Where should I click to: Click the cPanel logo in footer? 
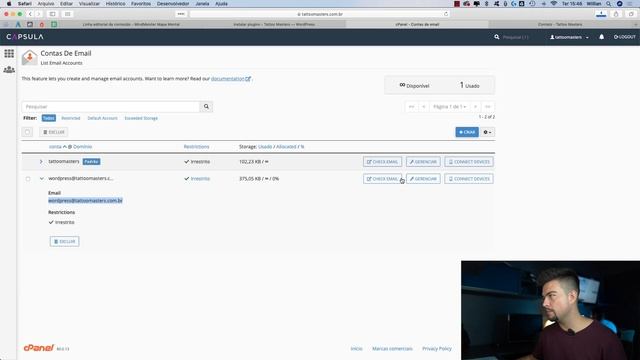point(39,348)
